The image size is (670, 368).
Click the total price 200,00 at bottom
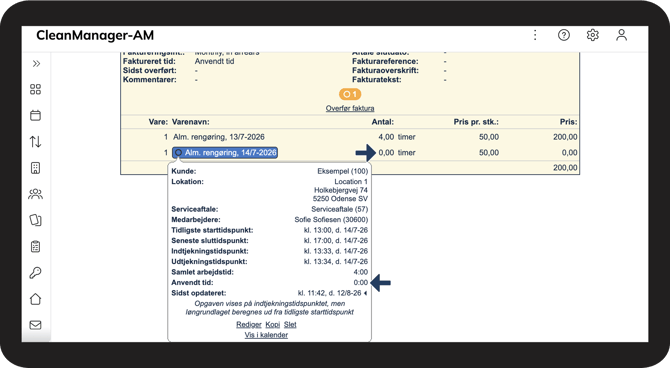(565, 168)
